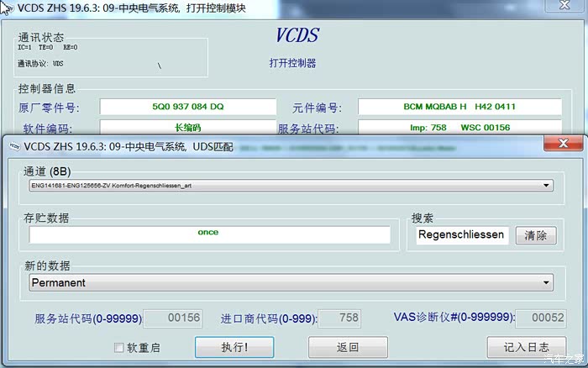The image size is (588, 368).
Task: Enable the 软重启 soft restart checkbox
Action: click(119, 347)
